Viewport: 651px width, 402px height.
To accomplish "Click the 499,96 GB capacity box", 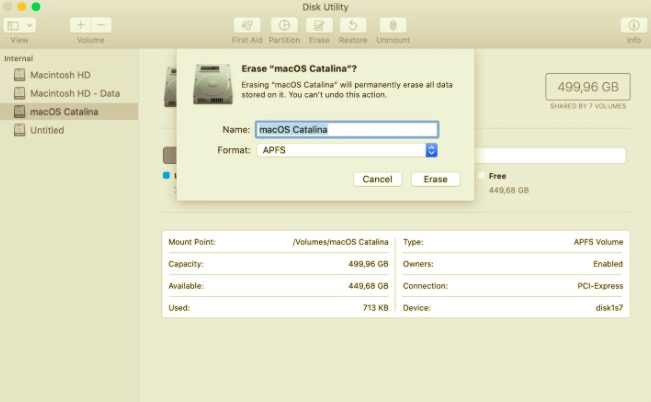I will tap(587, 87).
